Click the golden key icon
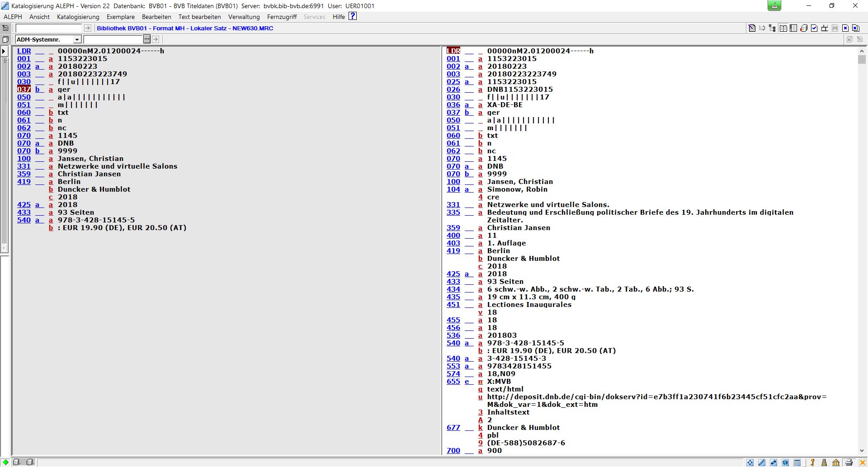 point(812,462)
